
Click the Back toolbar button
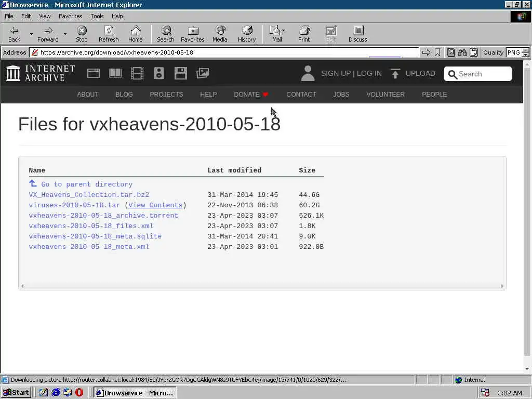[x=14, y=34]
